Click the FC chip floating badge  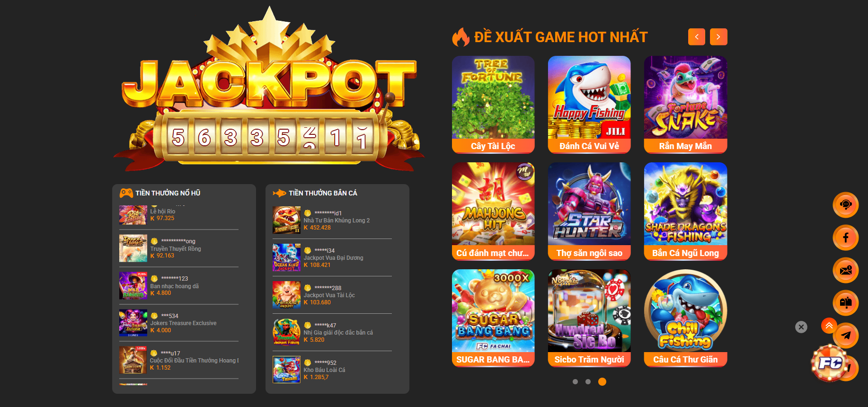coord(830,363)
